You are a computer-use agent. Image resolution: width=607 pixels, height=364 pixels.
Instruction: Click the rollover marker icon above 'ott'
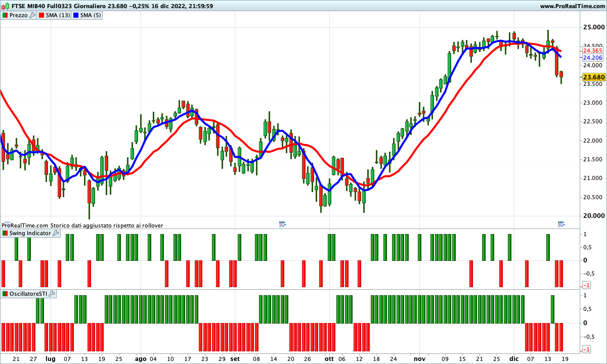click(x=282, y=223)
